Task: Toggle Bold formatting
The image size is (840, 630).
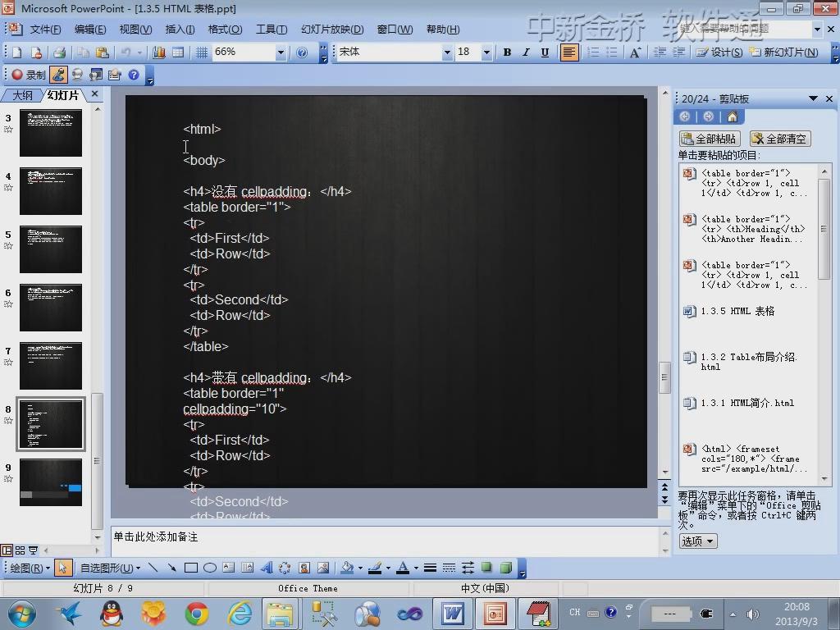Action: click(507, 52)
